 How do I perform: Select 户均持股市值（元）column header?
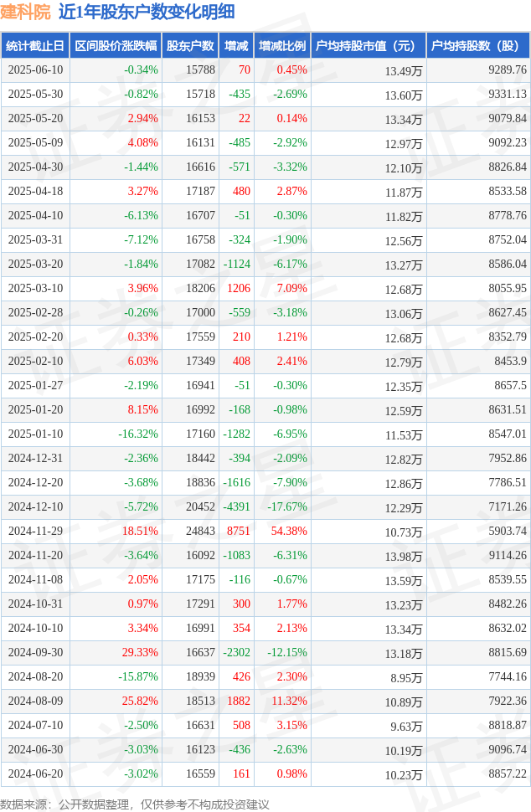click(x=369, y=45)
